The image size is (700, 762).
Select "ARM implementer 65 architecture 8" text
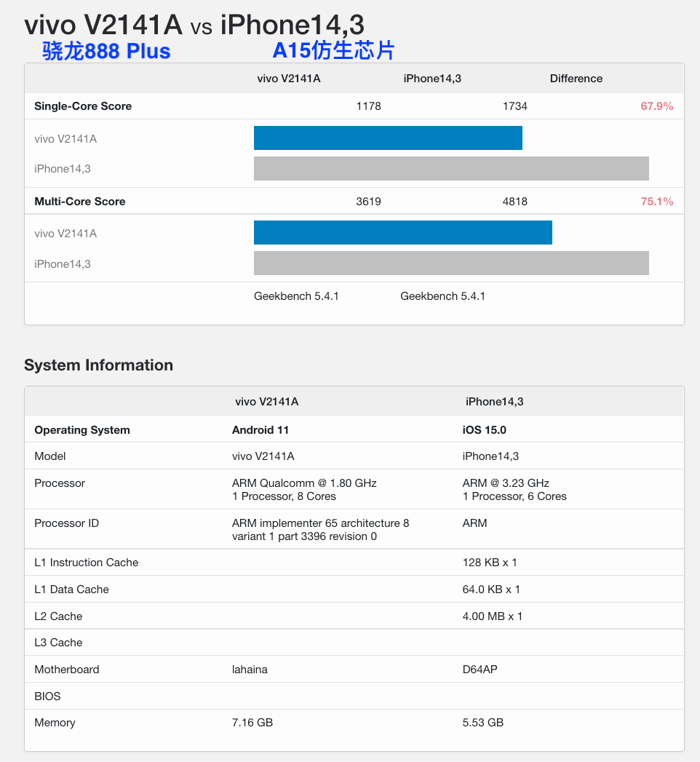(321, 523)
